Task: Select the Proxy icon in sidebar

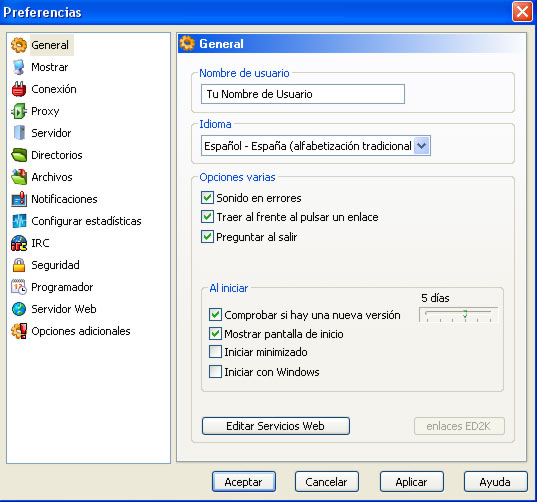Action: click(19, 111)
